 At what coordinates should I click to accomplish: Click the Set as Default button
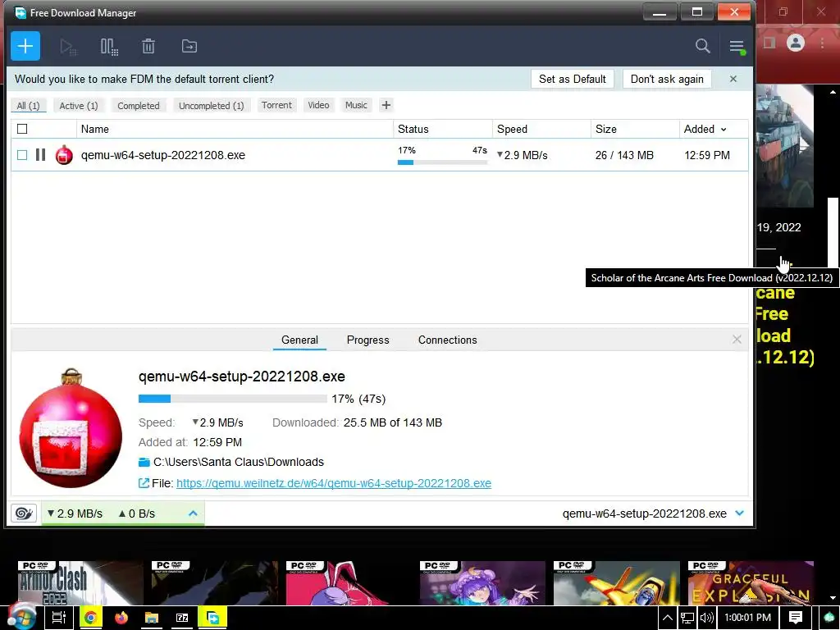click(572, 79)
